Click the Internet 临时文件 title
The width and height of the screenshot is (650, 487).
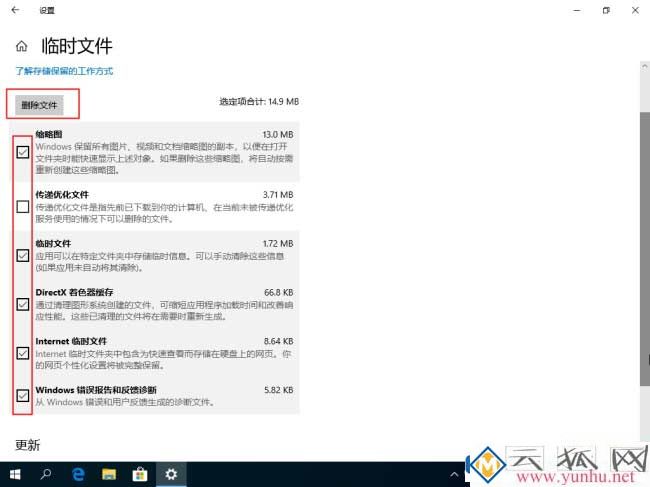click(71, 342)
